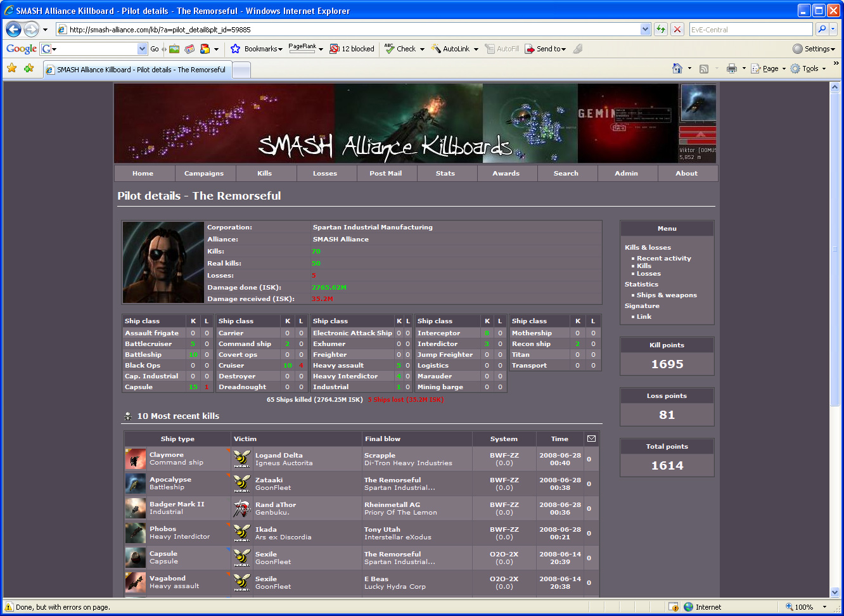The image size is (844, 616).
Task: Click The Remorseful pilot portrait
Action: tap(163, 262)
